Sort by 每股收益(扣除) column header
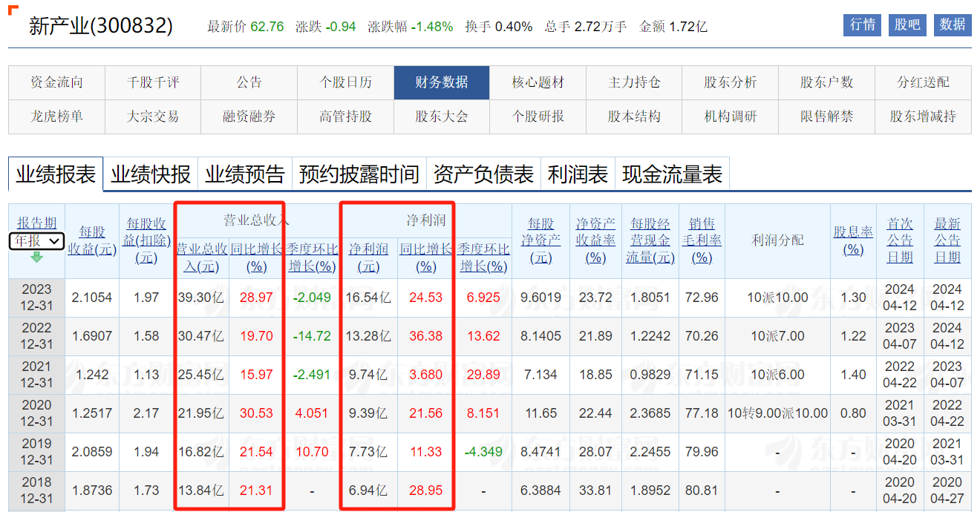 (146, 240)
